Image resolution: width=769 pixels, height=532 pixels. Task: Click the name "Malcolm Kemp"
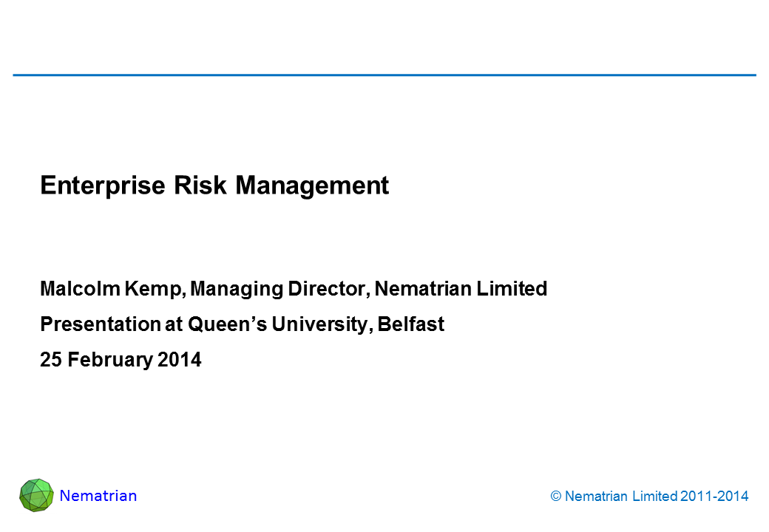click(x=112, y=289)
